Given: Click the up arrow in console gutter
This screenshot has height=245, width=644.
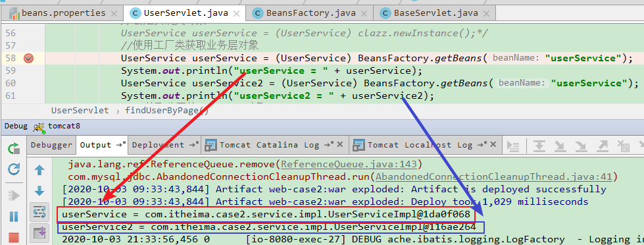Looking at the screenshot, I should pyautogui.click(x=39, y=170).
